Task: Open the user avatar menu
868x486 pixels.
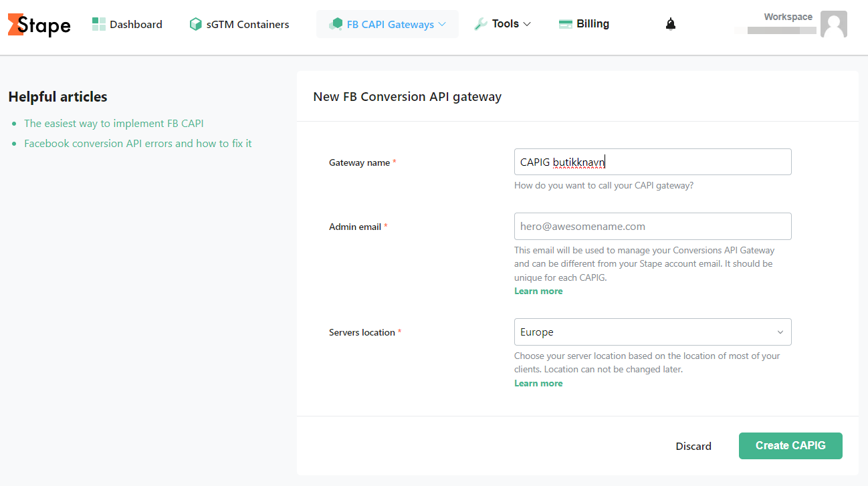Action: 834,24
